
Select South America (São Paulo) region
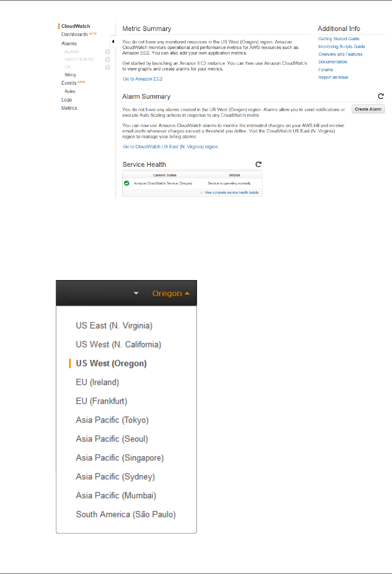tap(126, 514)
